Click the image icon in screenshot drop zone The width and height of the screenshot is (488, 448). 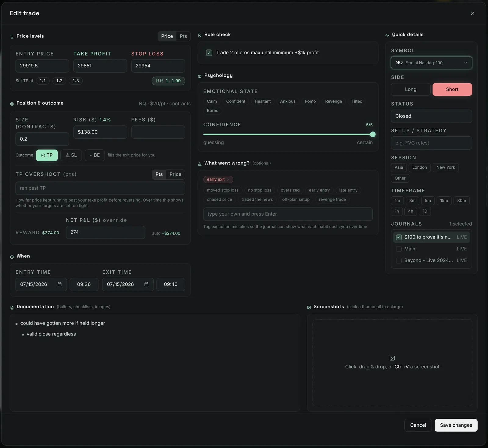coord(392,358)
